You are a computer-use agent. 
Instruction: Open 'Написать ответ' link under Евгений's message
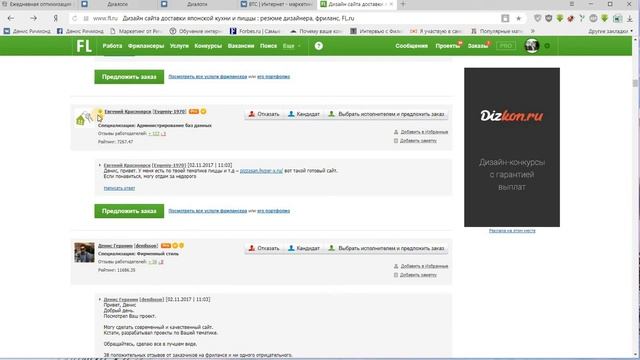[x=119, y=188]
